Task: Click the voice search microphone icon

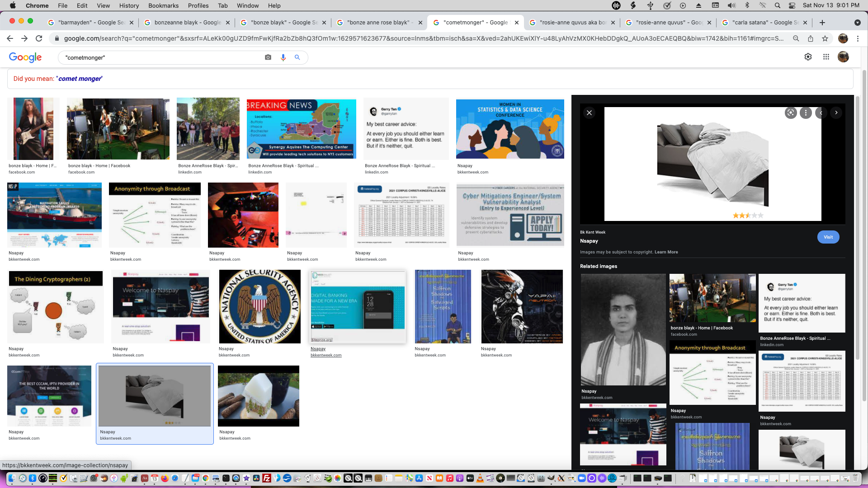Action: pyautogui.click(x=283, y=57)
